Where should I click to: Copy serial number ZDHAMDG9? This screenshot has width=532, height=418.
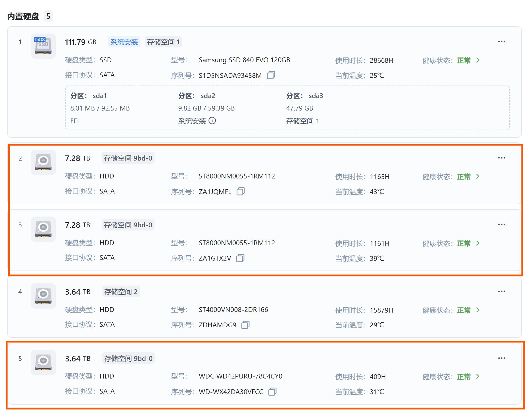tap(245, 325)
